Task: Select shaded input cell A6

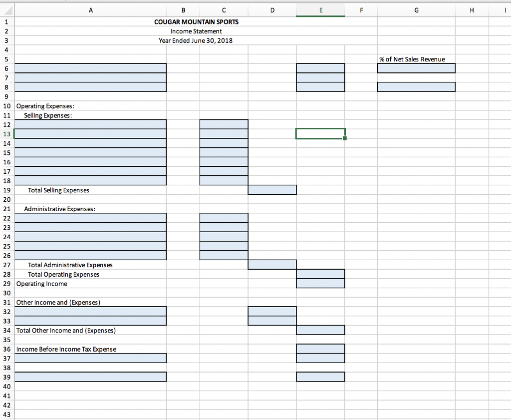Action: pos(91,68)
